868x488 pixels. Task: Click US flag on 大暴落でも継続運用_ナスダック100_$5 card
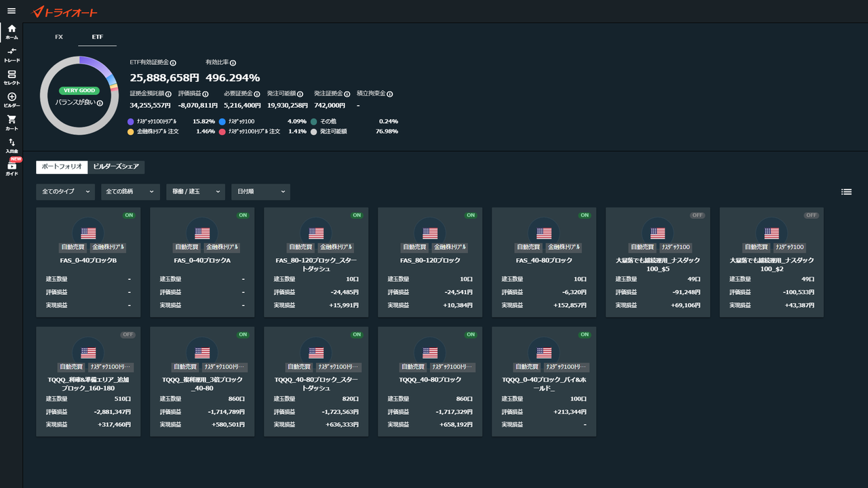658,233
